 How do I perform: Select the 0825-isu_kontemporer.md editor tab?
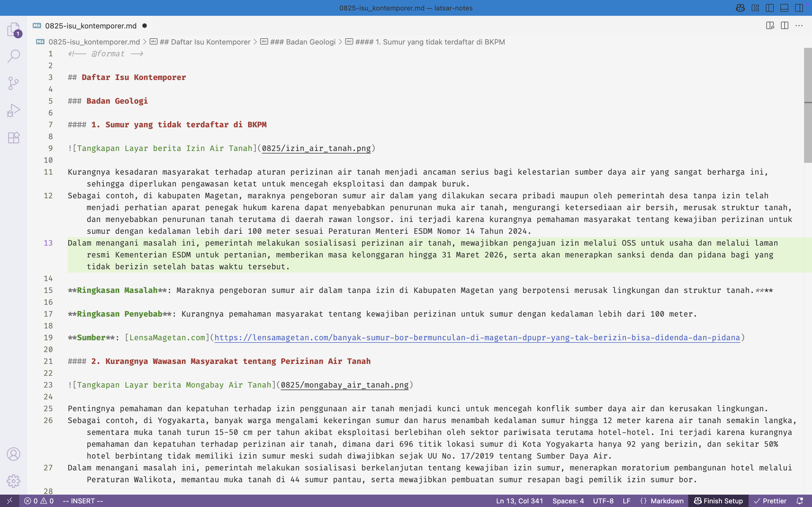coord(91,26)
